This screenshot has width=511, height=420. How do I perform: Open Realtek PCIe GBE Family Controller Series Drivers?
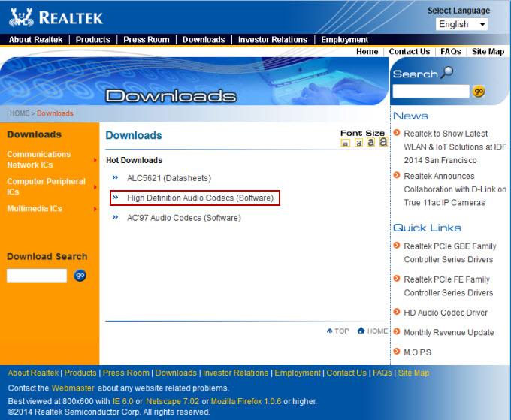click(x=449, y=253)
